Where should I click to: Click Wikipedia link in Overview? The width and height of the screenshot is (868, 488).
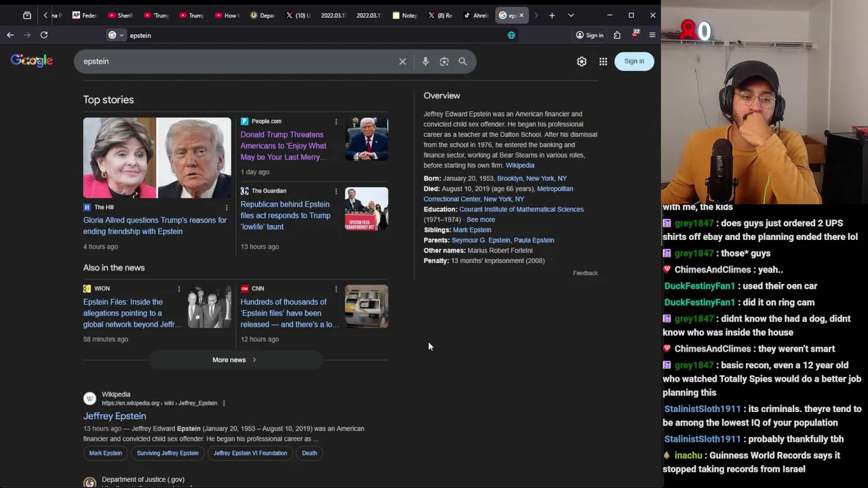(520, 165)
